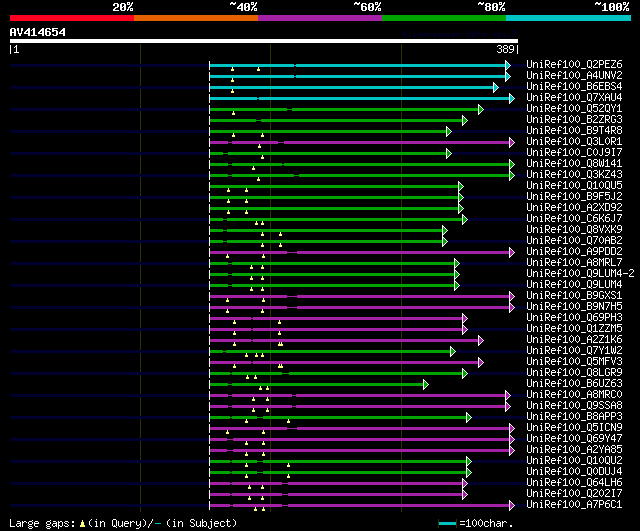Select hit label UniRef100_Q10QU5
Screen dimensions: 640x531
pos(574,186)
